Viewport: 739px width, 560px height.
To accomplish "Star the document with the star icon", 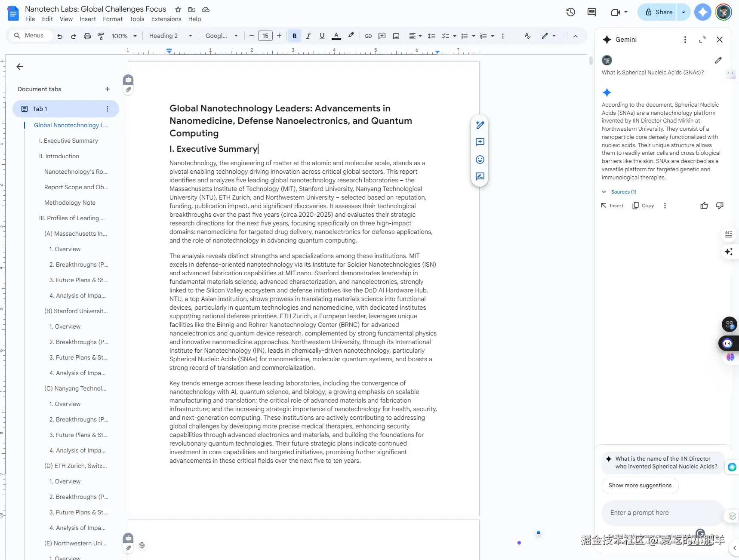I will [x=178, y=9].
